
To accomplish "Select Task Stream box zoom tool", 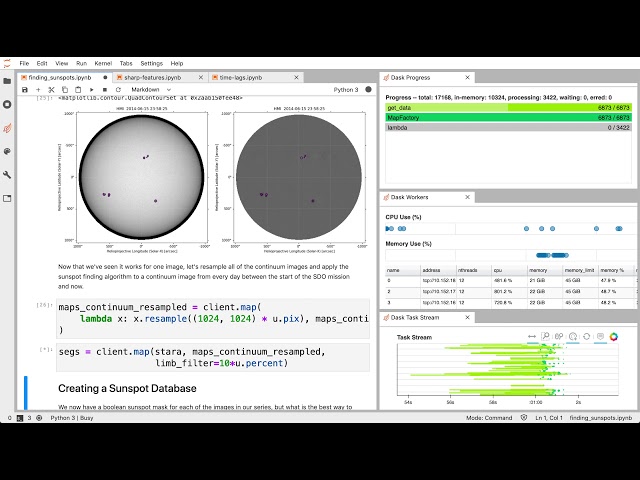I will tap(545, 336).
